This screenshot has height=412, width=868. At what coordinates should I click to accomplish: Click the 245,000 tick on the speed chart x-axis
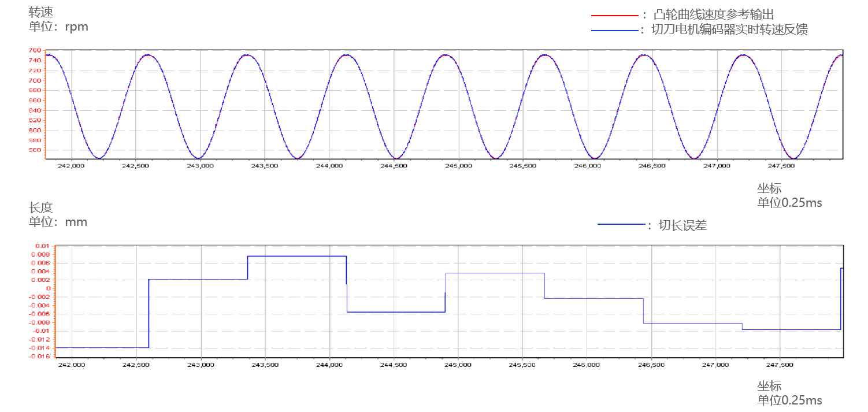459,165
